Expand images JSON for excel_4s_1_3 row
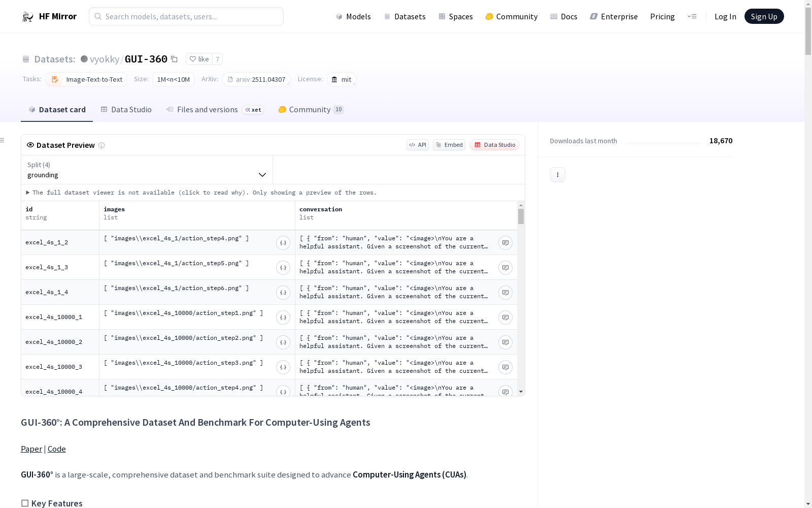 pyautogui.click(x=283, y=268)
